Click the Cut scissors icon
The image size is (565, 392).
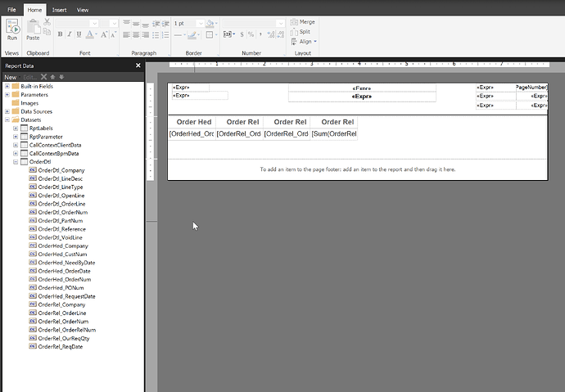[x=47, y=22]
